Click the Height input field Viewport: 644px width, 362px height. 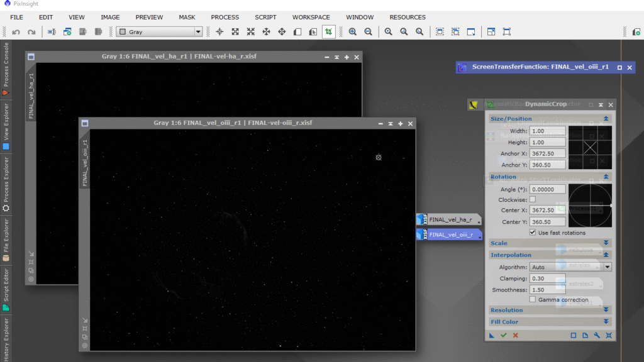coord(548,142)
